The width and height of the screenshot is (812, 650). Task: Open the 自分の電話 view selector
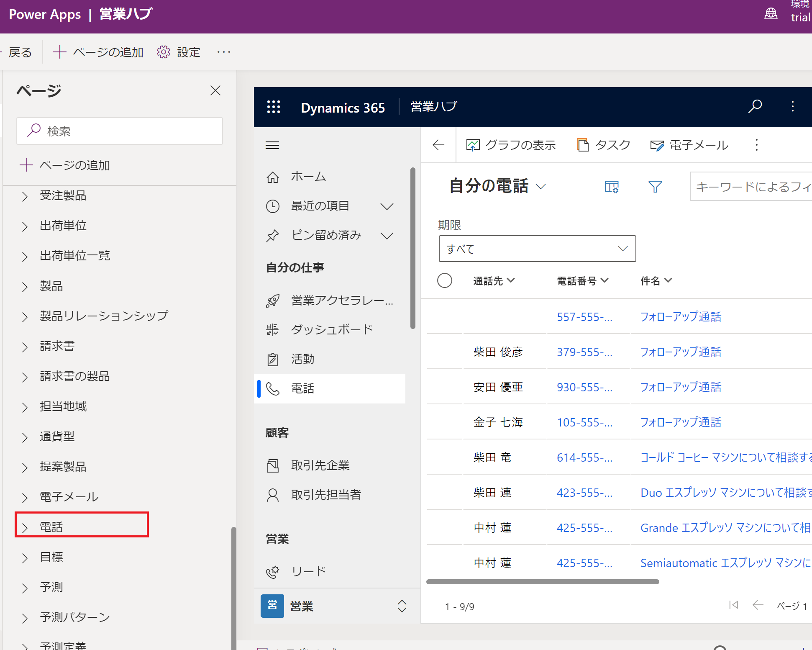(497, 186)
